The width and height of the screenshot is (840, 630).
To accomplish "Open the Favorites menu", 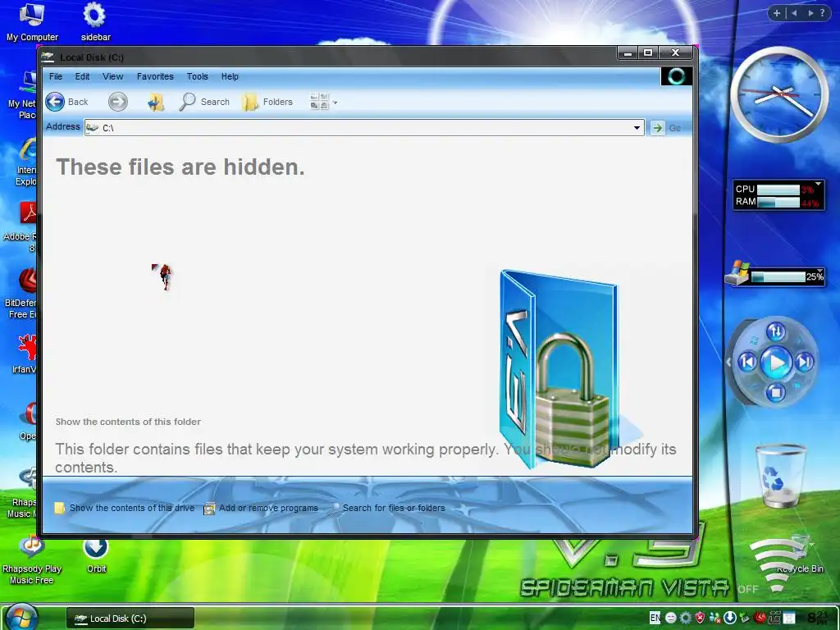I will pos(155,76).
